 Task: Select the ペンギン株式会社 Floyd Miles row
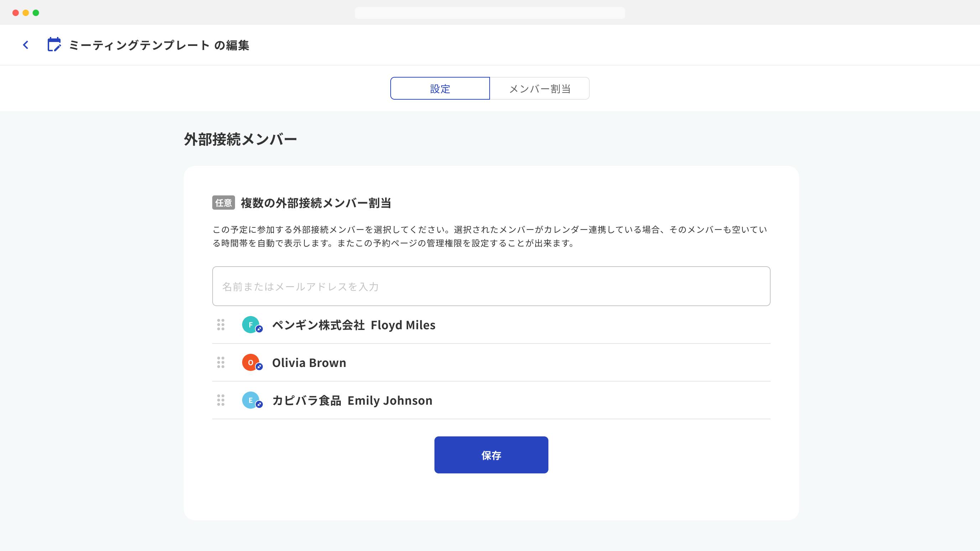[x=354, y=325]
